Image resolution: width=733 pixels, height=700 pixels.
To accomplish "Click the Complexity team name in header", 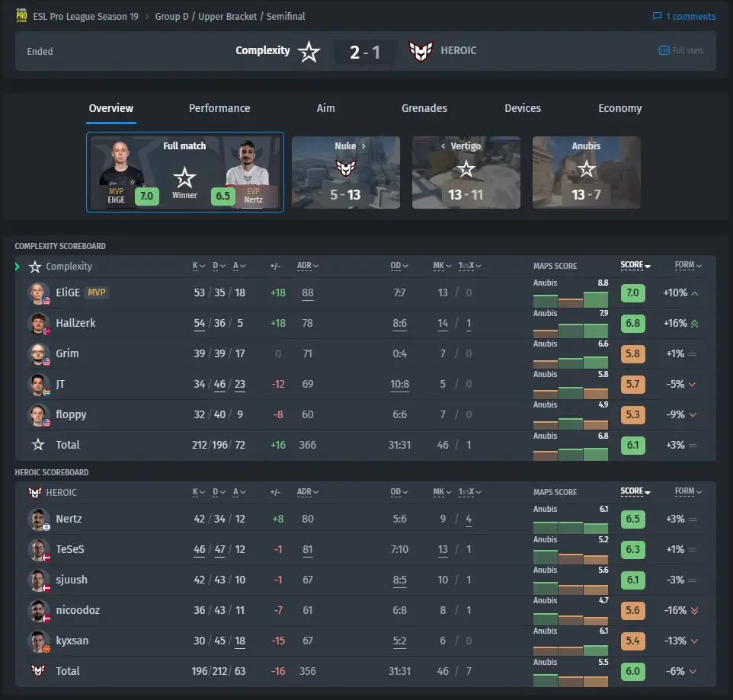I will coord(263,50).
